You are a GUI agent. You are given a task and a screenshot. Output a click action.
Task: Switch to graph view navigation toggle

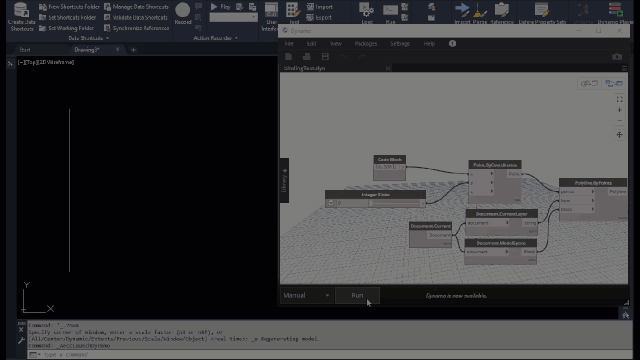tap(614, 83)
